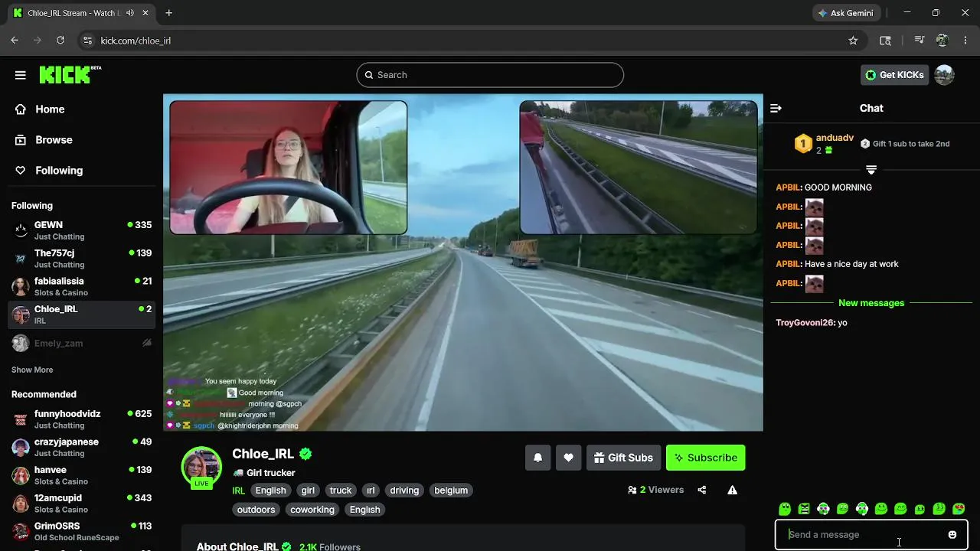Image resolution: width=980 pixels, height=551 pixels.
Task: Open Chrome menu three dots
Action: coord(965,41)
